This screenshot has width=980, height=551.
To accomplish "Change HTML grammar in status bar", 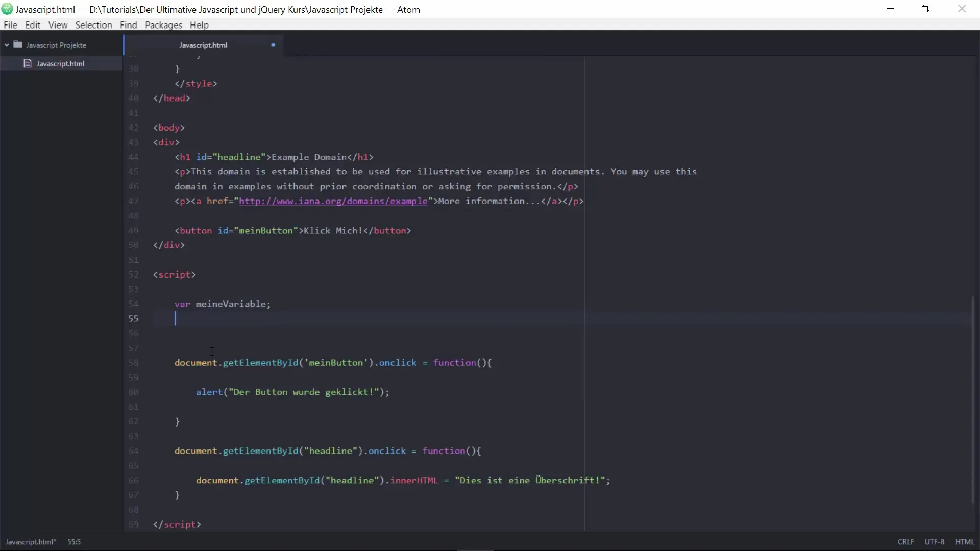I will (x=965, y=542).
